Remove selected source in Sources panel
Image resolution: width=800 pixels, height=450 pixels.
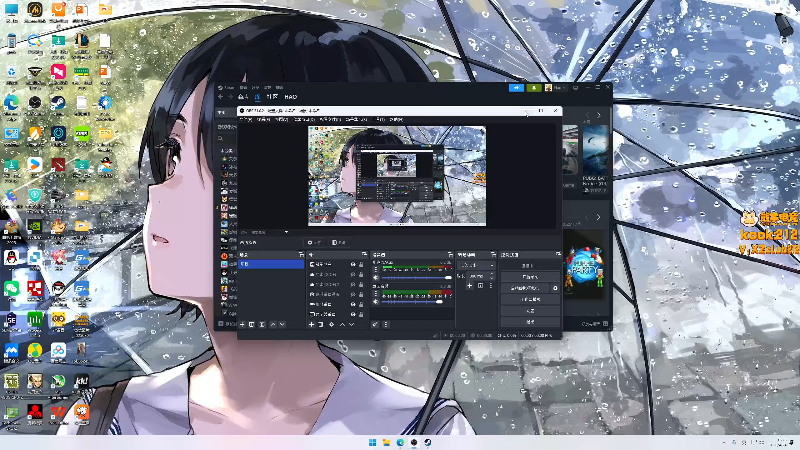[321, 324]
